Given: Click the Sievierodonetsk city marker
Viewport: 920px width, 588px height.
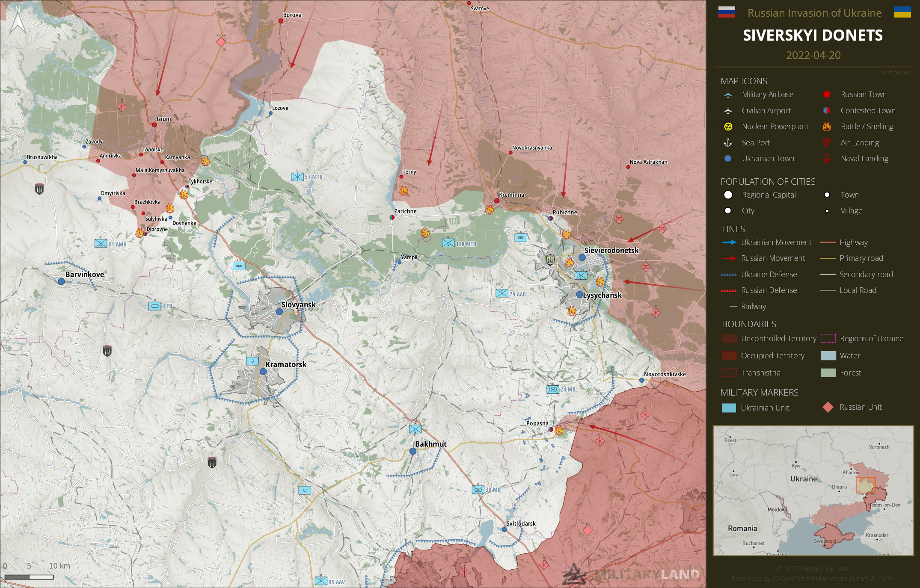Looking at the screenshot, I should tap(582, 257).
